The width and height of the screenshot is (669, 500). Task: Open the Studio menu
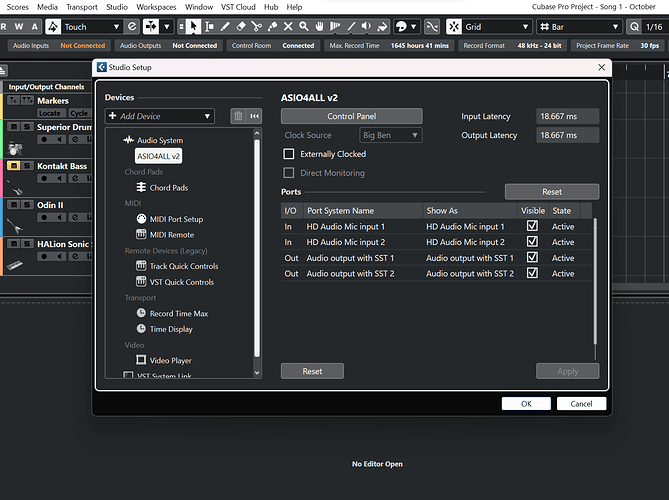coord(117,7)
